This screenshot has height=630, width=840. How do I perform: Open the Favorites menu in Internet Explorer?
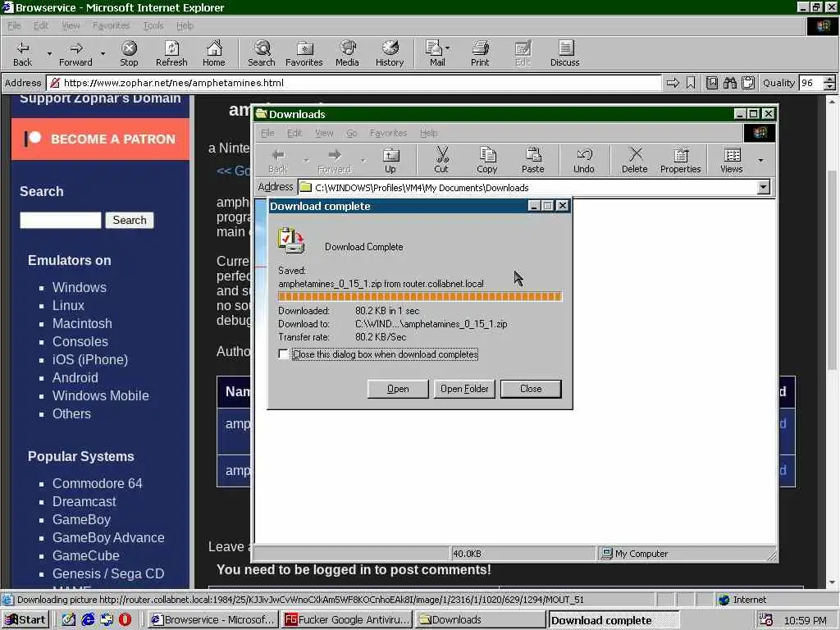111,25
